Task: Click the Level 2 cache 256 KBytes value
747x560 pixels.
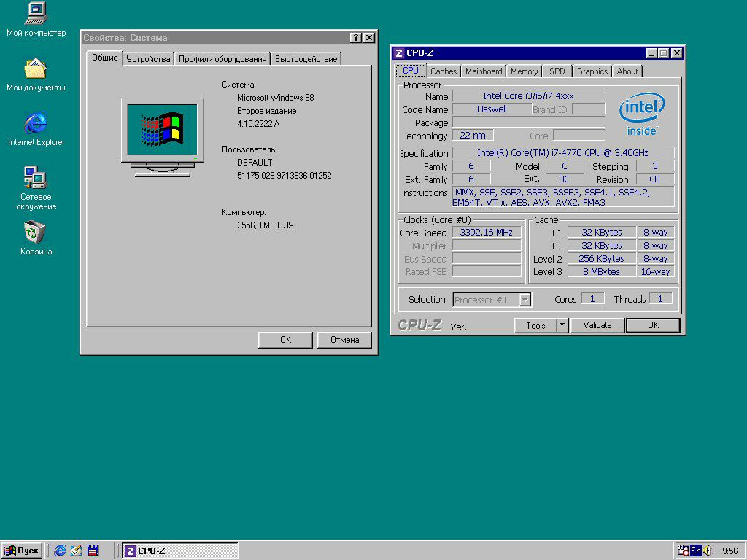Action: pos(601,259)
